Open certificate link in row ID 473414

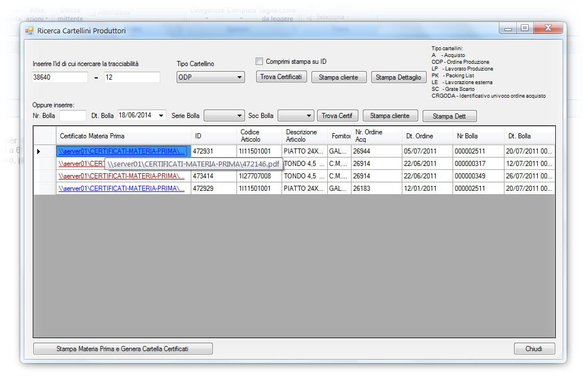pyautogui.click(x=121, y=176)
